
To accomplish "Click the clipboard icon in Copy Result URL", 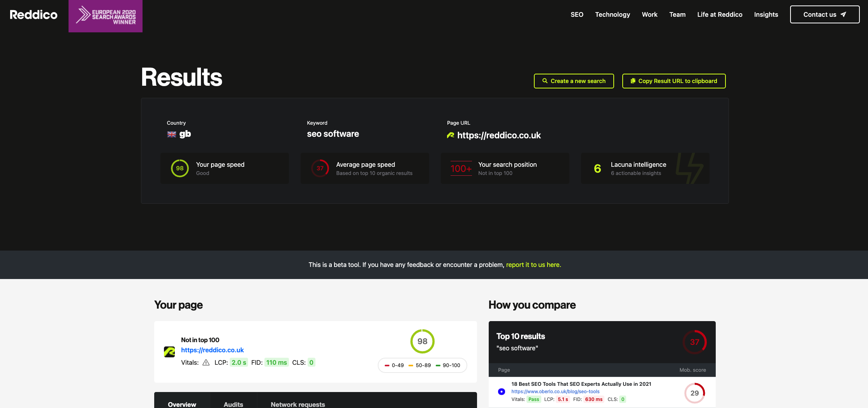I will coord(633,81).
